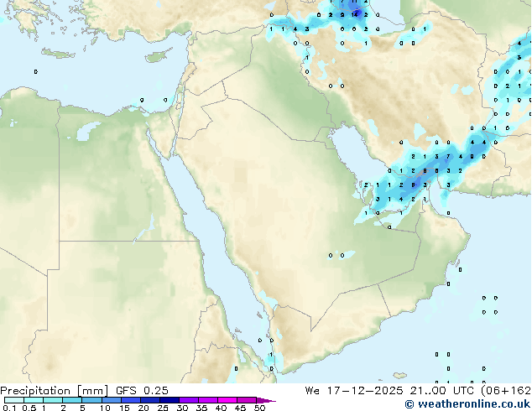The width and height of the screenshot is (532, 411).
Task: Click the '0.5' legend scale label
Action: [x=29, y=408]
